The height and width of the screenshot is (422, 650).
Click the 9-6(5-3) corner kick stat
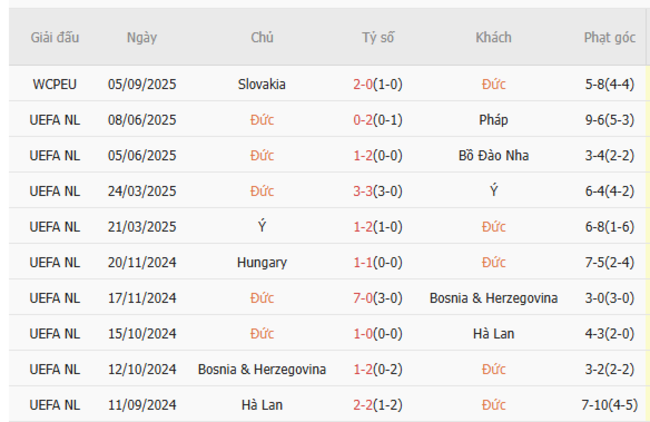coord(610,120)
